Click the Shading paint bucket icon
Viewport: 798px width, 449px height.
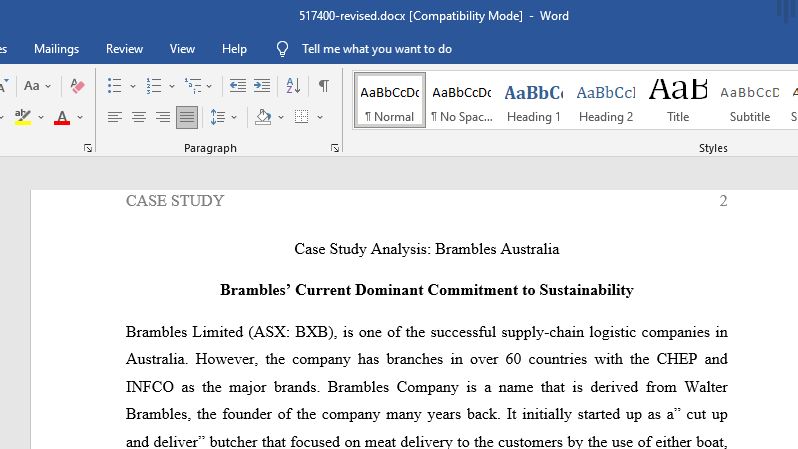point(263,118)
